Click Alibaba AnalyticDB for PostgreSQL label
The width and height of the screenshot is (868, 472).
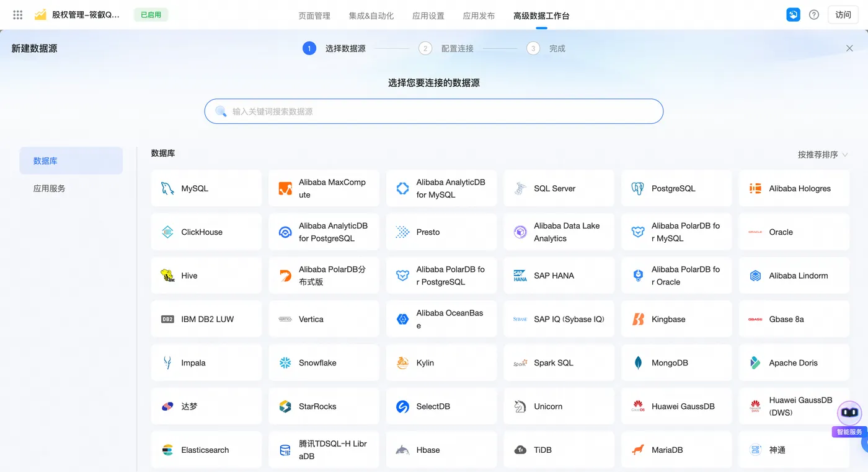pos(333,232)
